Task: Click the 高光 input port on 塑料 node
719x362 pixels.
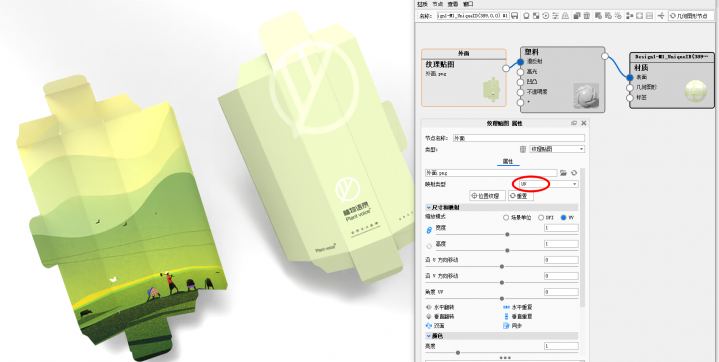Action: 520,72
